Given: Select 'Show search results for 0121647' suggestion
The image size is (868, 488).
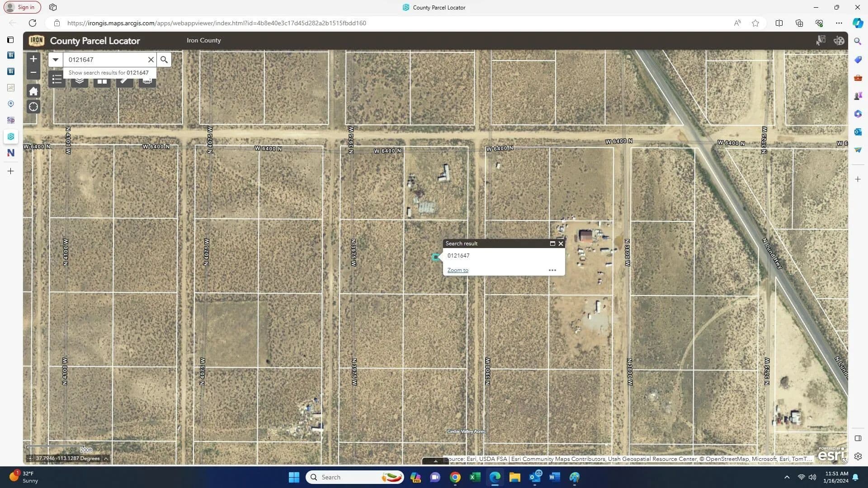Looking at the screenshot, I should pos(108,73).
